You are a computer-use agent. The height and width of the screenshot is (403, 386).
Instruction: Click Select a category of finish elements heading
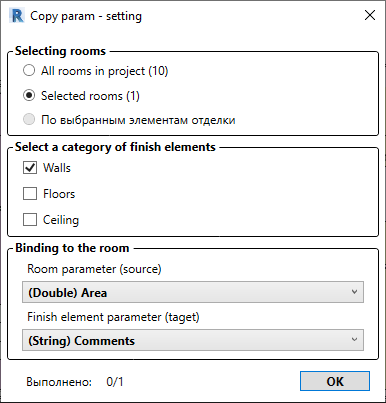tap(115, 147)
